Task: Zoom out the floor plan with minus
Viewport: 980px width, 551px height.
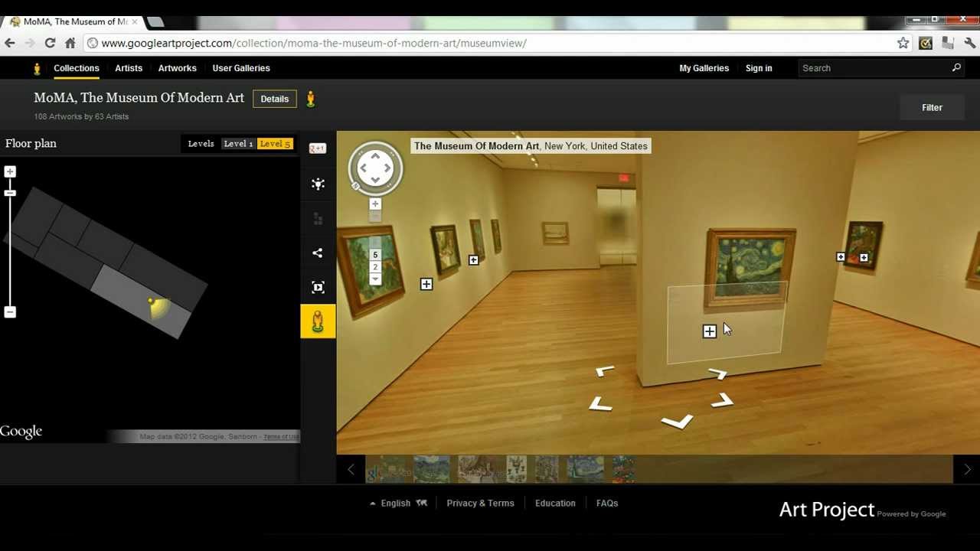Action: pyautogui.click(x=10, y=311)
